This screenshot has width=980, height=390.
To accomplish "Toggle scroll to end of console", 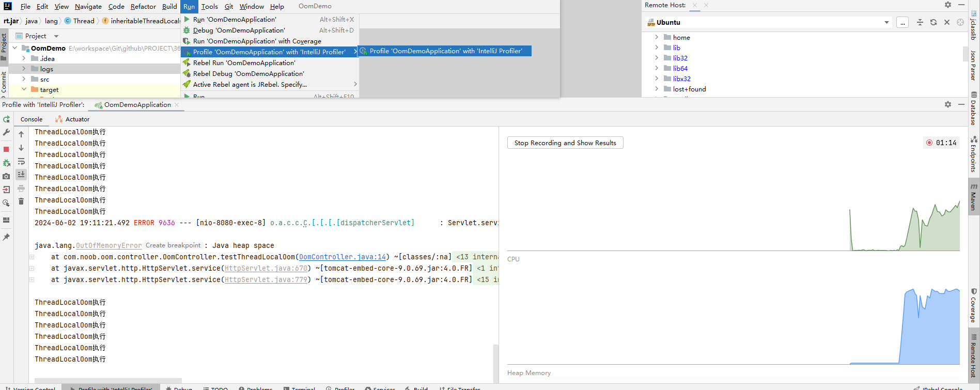I will pyautogui.click(x=21, y=175).
